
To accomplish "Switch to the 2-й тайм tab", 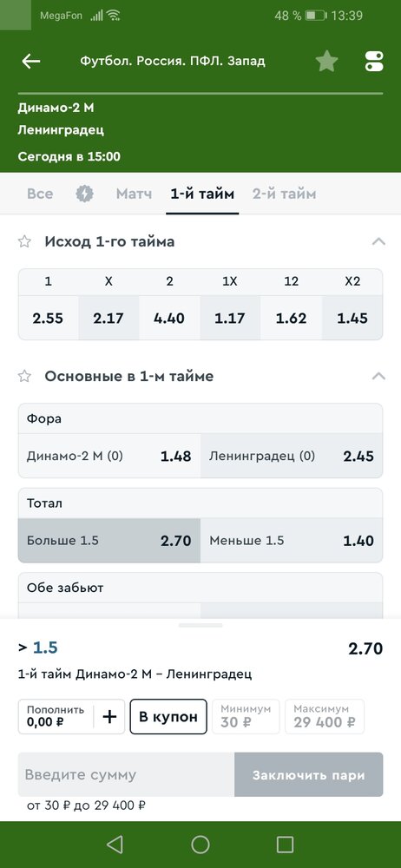I will 284,194.
